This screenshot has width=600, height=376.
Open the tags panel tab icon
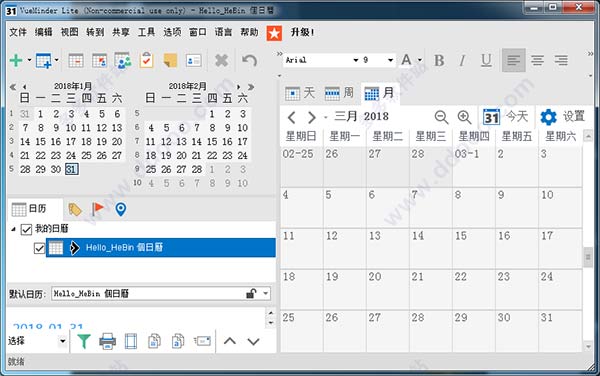(75, 209)
